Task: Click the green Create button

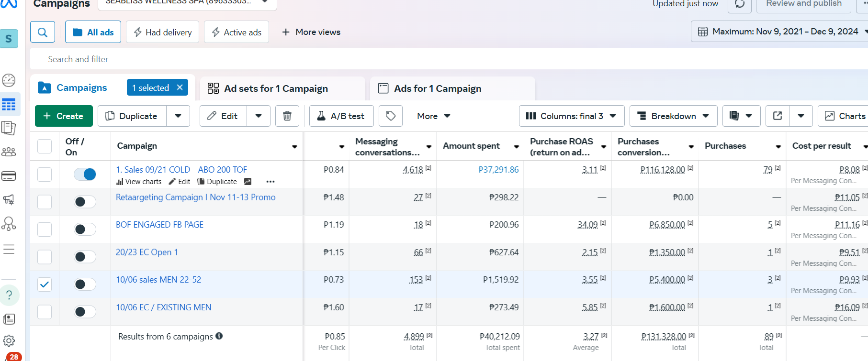Action: tap(64, 116)
